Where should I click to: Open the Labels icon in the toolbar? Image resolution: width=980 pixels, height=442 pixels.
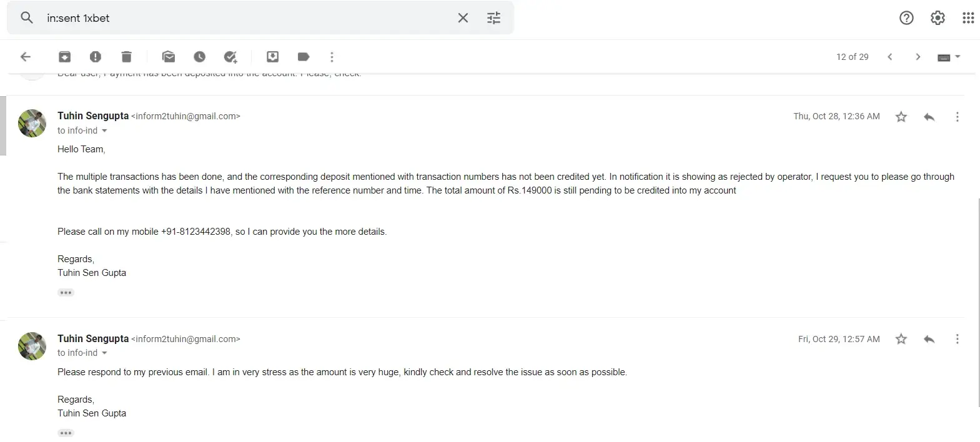tap(304, 57)
